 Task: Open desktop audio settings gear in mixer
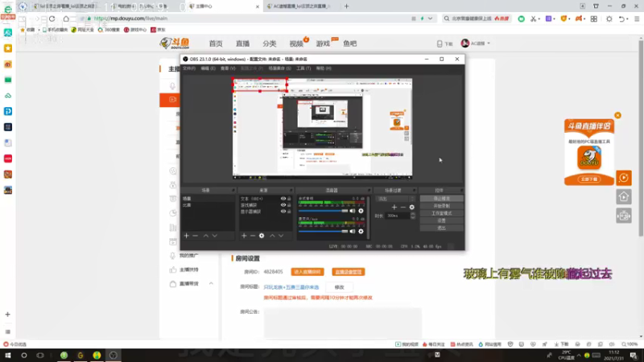coord(361,211)
